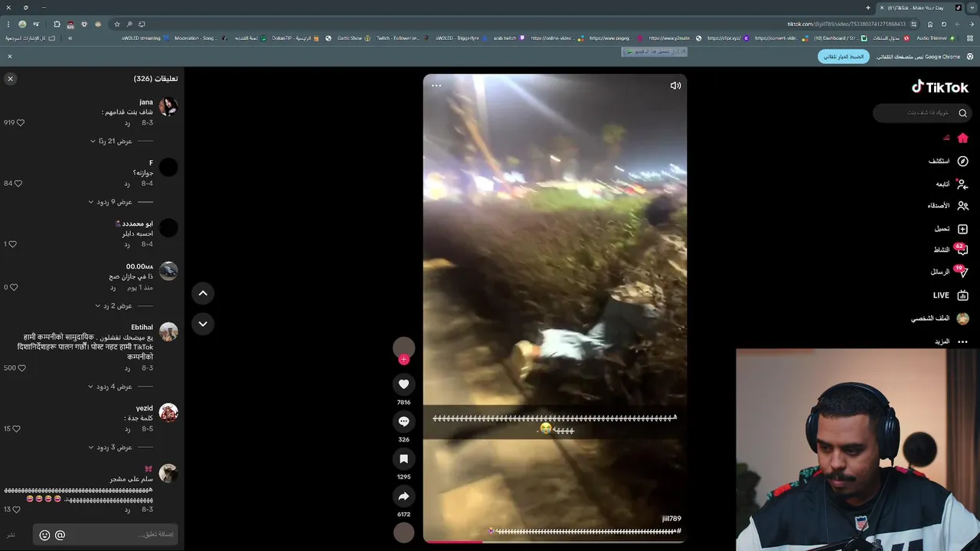Open the Activity (النشاط) notifications

pos(950,250)
